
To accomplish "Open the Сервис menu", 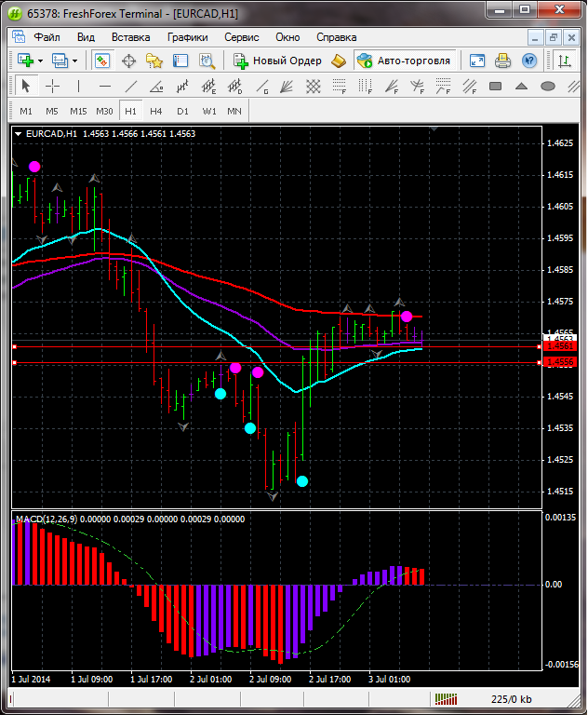I will click(x=242, y=37).
